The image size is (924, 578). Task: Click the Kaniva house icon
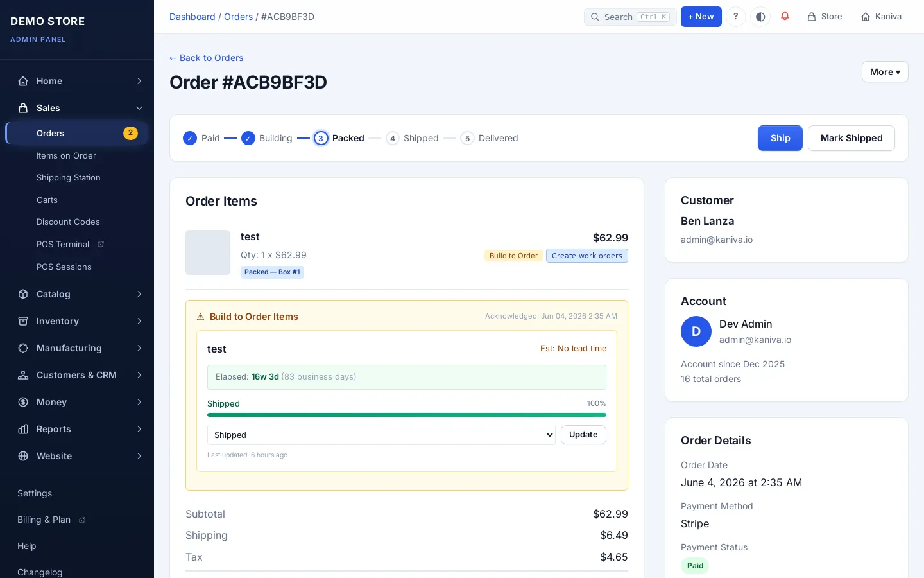pyautogui.click(x=866, y=17)
